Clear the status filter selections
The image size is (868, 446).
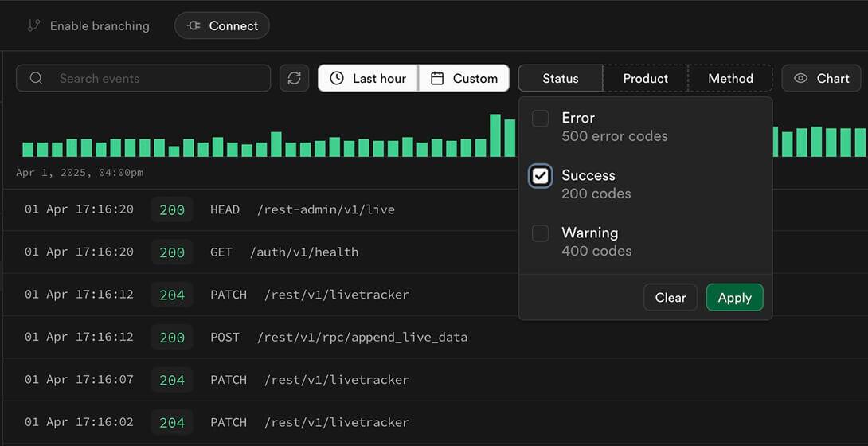671,298
